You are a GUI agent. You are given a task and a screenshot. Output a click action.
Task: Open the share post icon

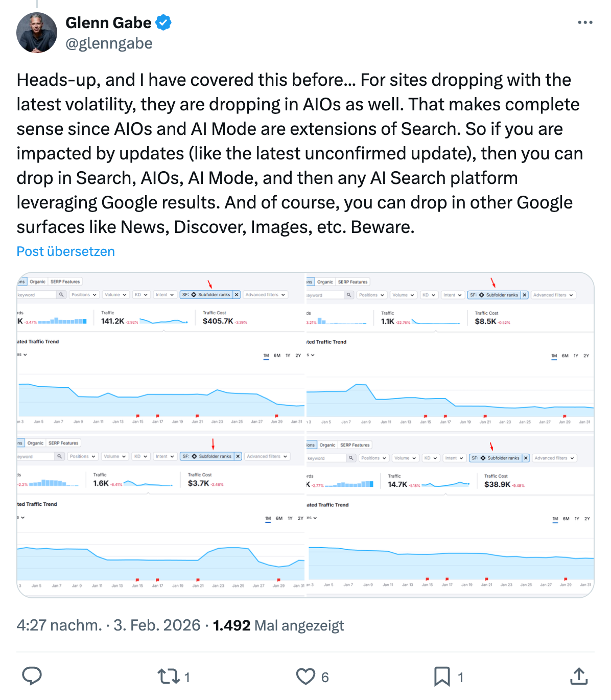(578, 676)
